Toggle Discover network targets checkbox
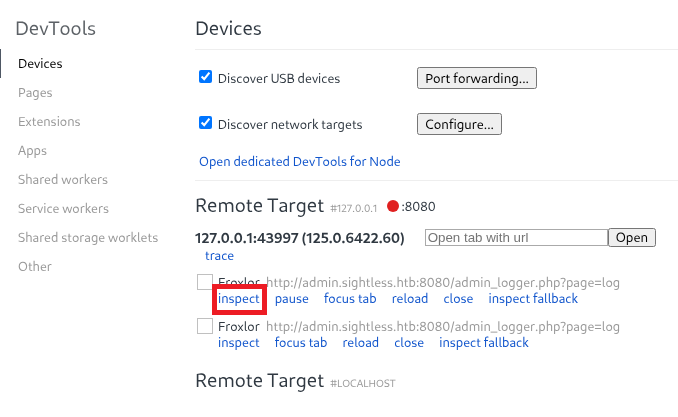 tap(206, 124)
